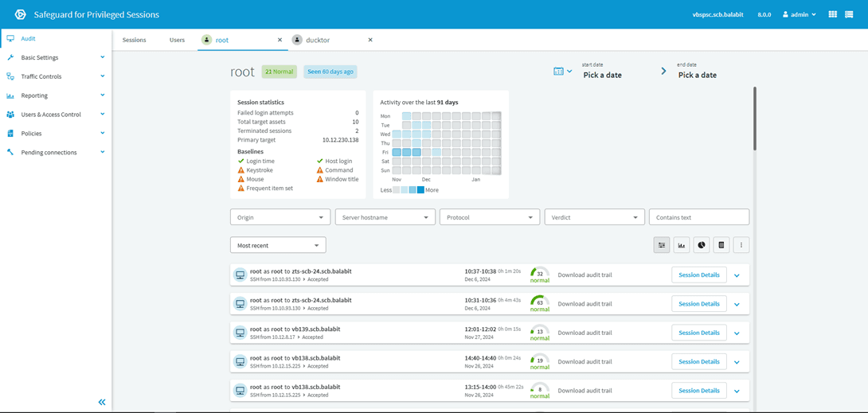The height and width of the screenshot is (413, 868).
Task: Expand the Traffic Controls menu chevron
Action: [x=103, y=76]
